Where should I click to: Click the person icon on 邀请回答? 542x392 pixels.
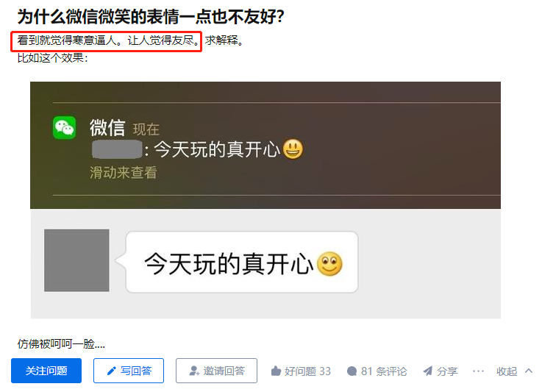[x=194, y=371]
